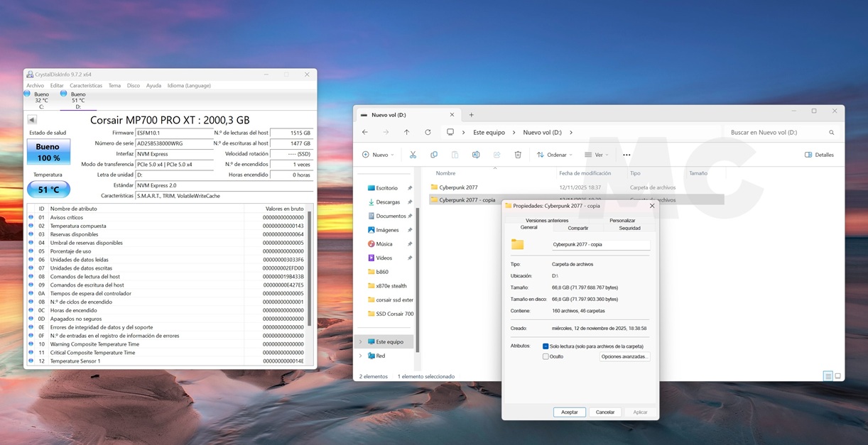Delete selection with the trash icon

click(x=518, y=155)
